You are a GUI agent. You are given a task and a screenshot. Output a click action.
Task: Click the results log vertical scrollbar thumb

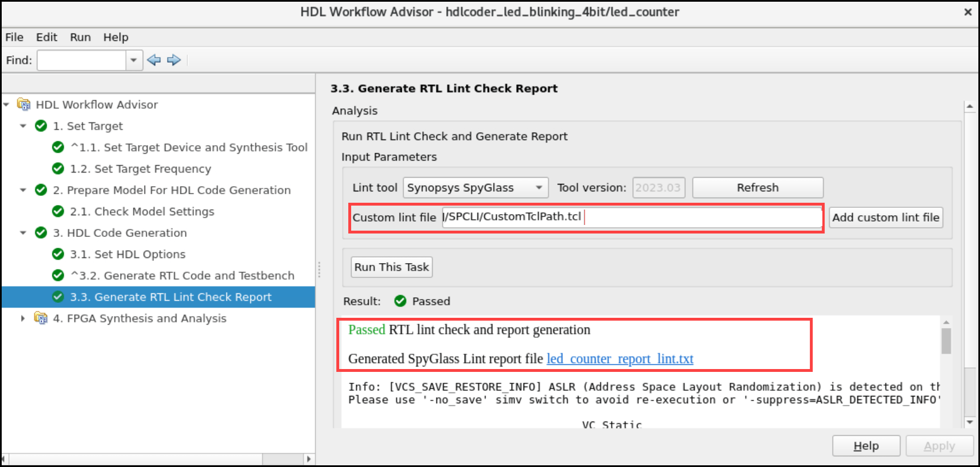(946, 341)
